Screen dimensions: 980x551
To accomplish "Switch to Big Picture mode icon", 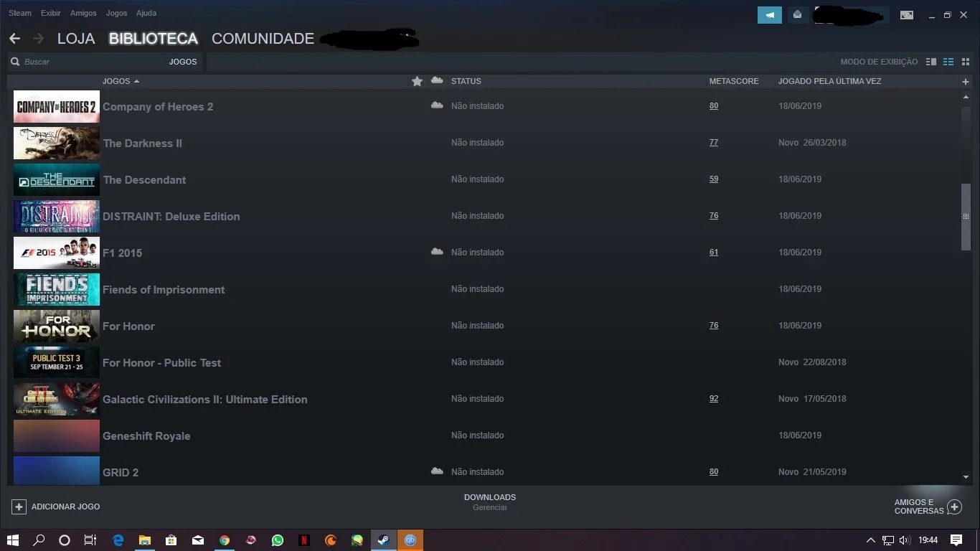I will coord(907,15).
